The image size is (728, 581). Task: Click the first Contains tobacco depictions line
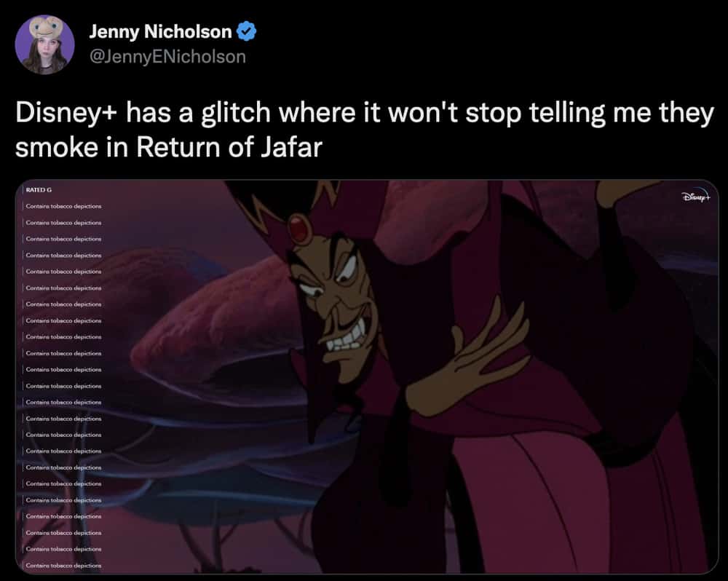[63, 206]
